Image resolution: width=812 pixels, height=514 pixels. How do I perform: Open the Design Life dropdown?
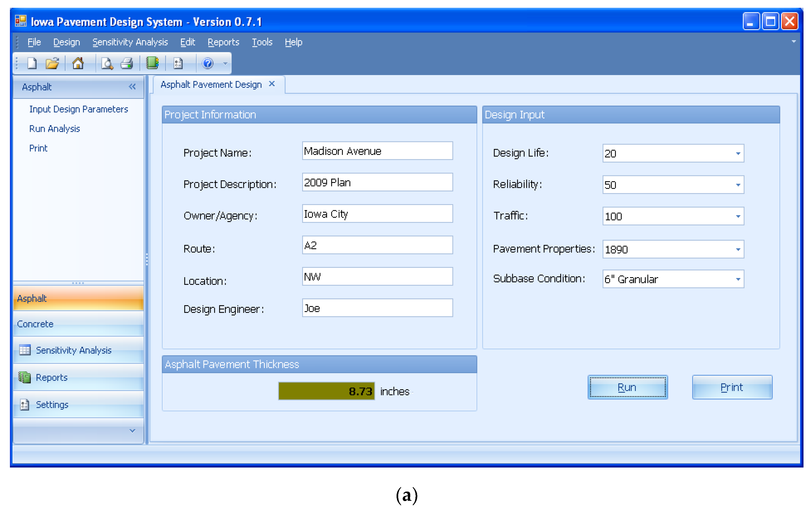[738, 154]
